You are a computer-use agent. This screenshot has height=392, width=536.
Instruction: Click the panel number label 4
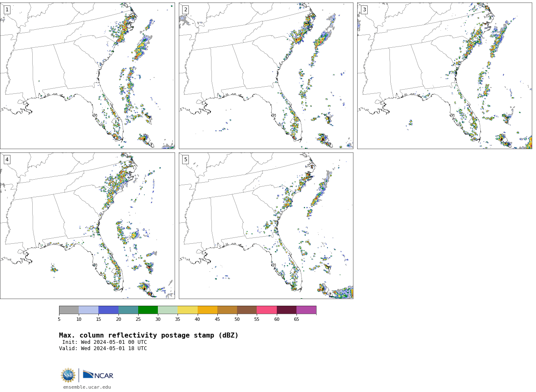[x=7, y=160]
